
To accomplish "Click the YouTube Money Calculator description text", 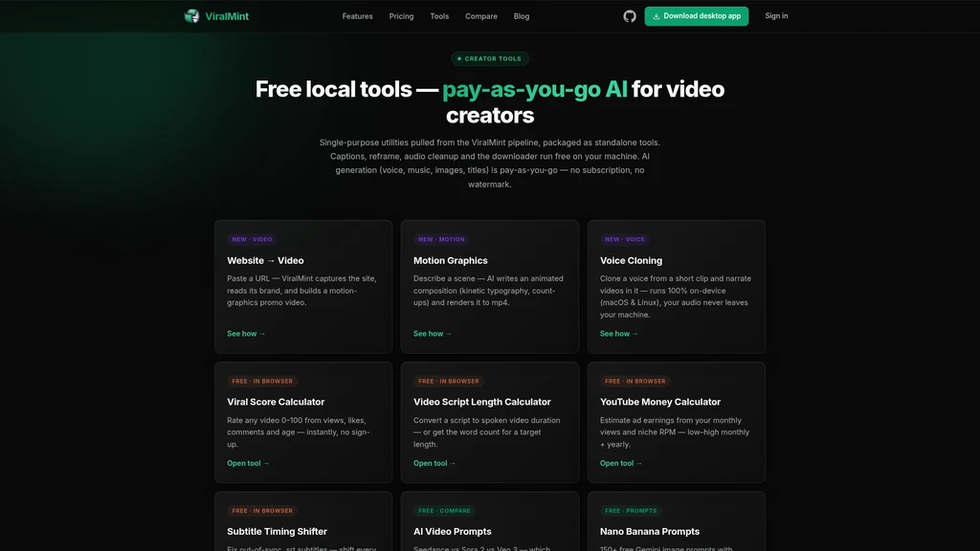I will click(x=675, y=432).
